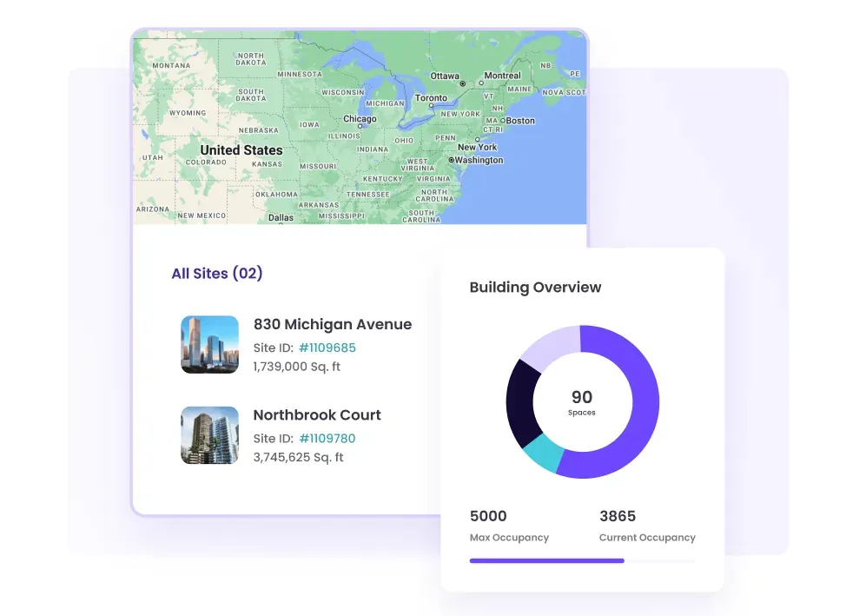
Task: Click the Ottawa marker on the map
Action: click(x=462, y=83)
